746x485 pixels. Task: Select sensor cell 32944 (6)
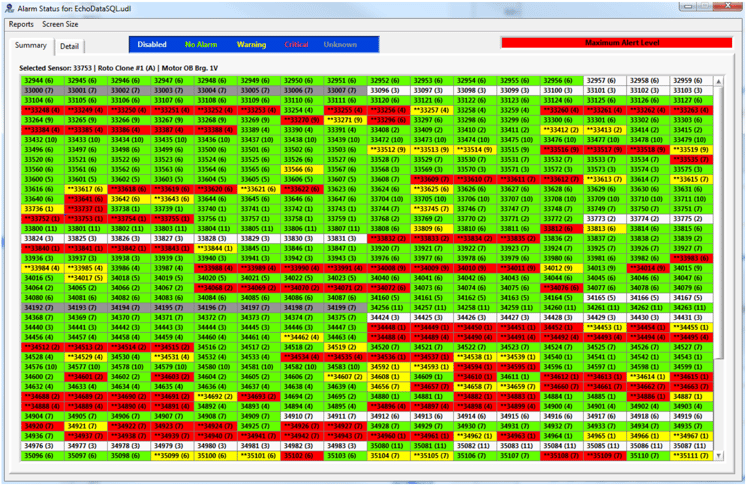[39, 79]
